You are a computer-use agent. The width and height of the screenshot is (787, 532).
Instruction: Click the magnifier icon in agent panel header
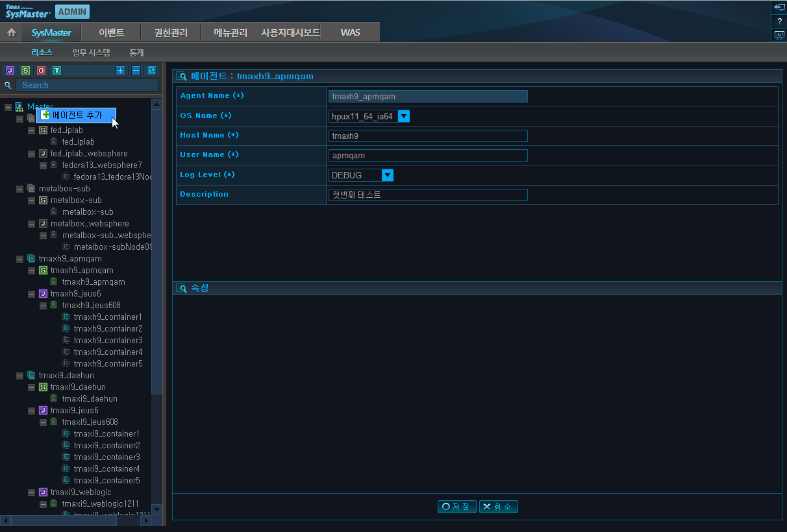[182, 76]
